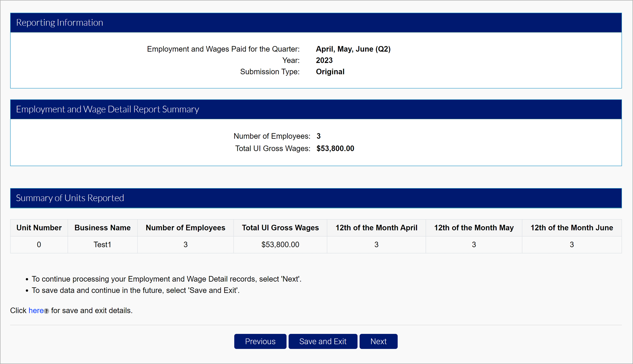633x364 pixels.
Task: Click the unit number 0 cell
Action: click(x=39, y=245)
